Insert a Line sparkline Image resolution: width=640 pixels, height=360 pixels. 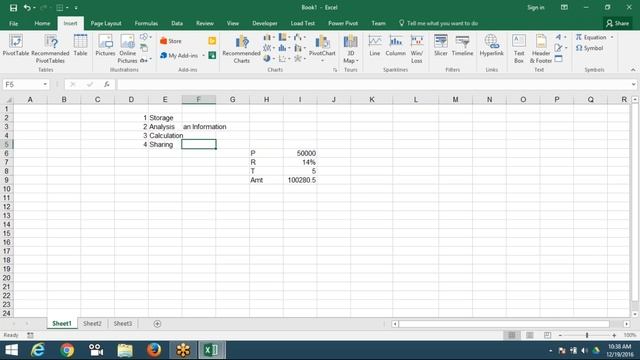pyautogui.click(x=375, y=46)
